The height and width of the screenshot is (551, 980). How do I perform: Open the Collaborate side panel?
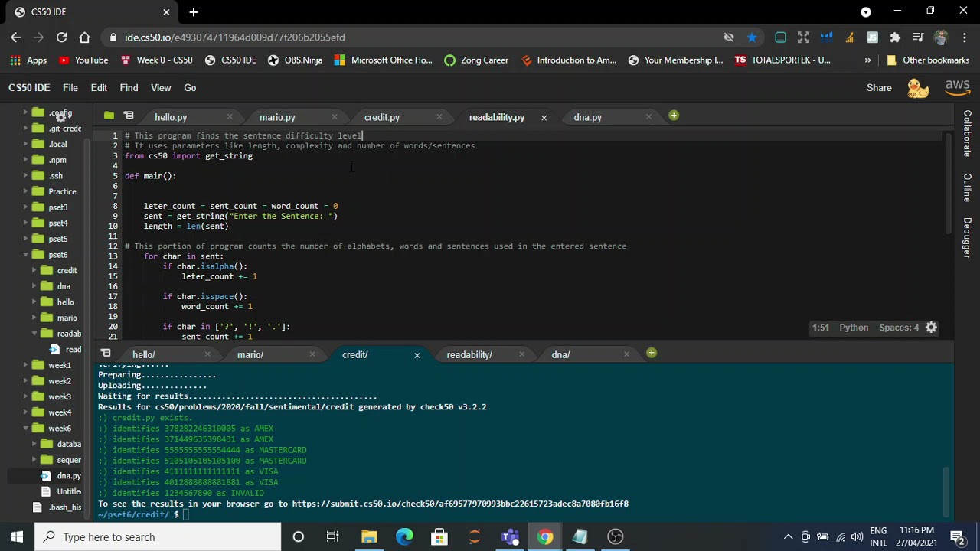click(x=968, y=134)
